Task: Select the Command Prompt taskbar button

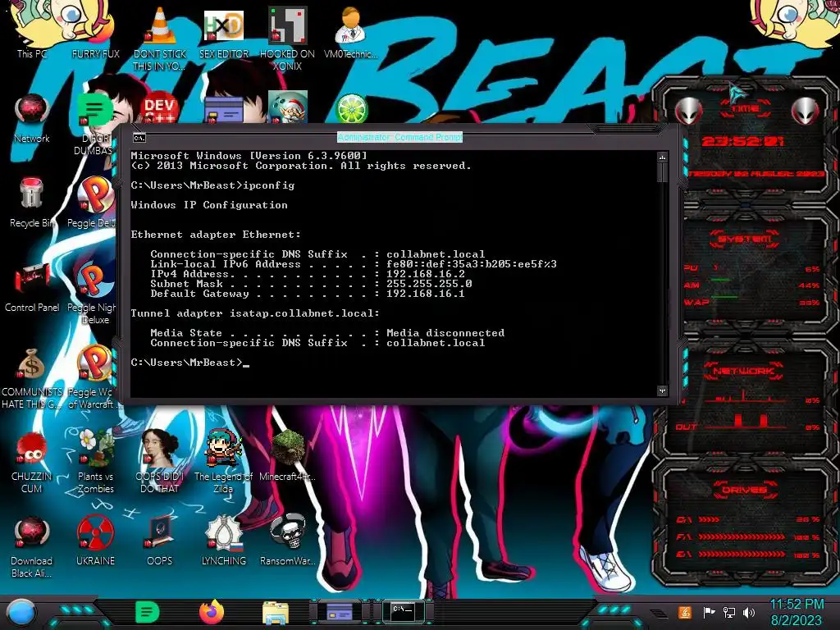Action: (404, 611)
